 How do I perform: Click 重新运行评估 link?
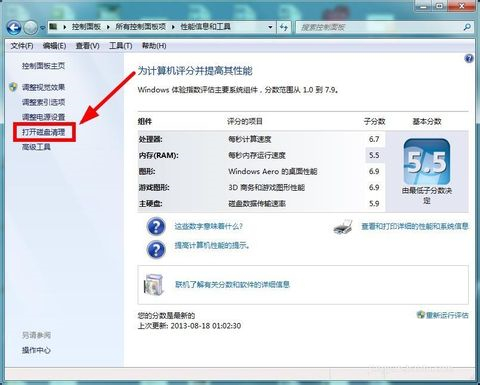click(x=447, y=315)
